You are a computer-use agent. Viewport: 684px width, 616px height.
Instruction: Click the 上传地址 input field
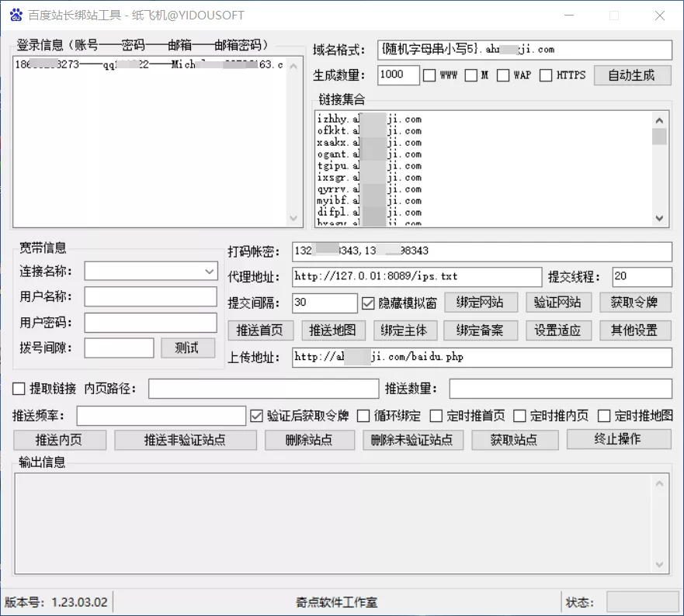[x=481, y=358]
